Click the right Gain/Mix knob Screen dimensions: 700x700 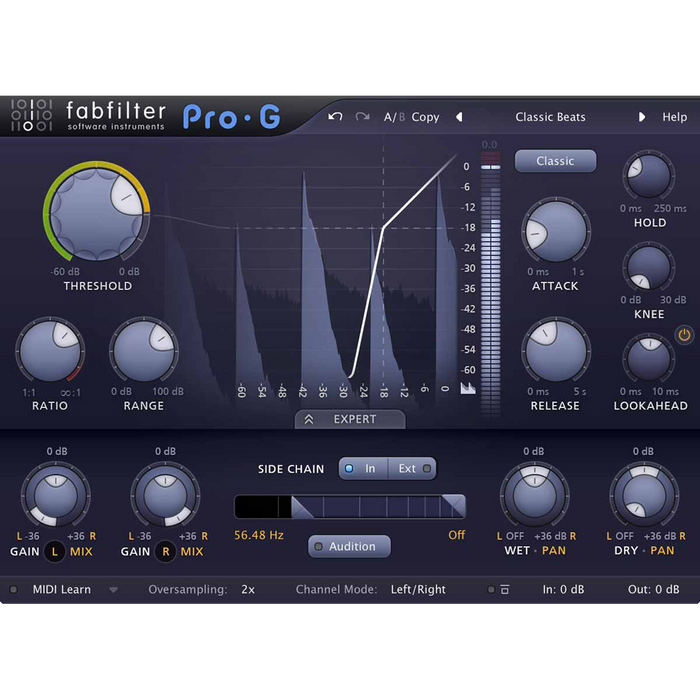click(x=165, y=496)
